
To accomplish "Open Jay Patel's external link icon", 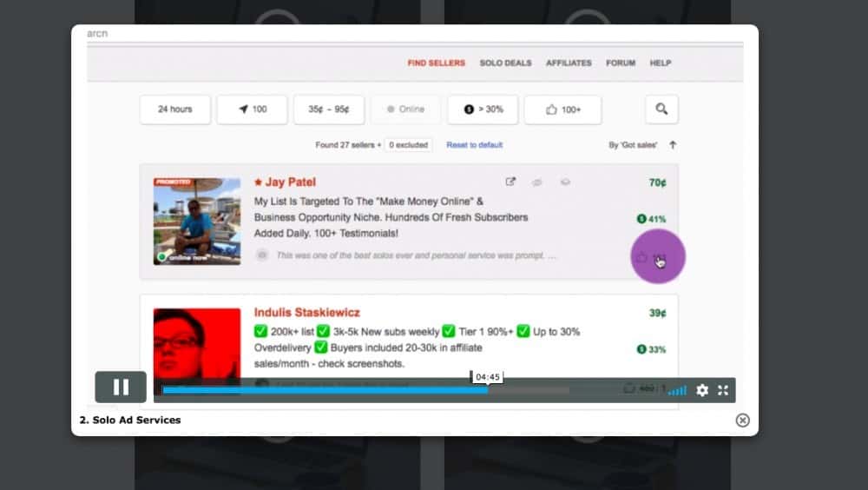I will coord(510,182).
